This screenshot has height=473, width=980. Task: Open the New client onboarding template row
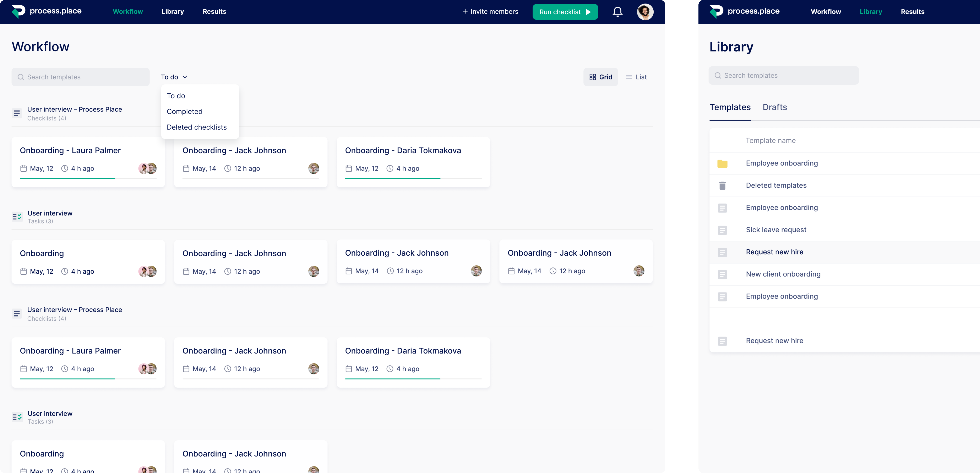tap(783, 274)
